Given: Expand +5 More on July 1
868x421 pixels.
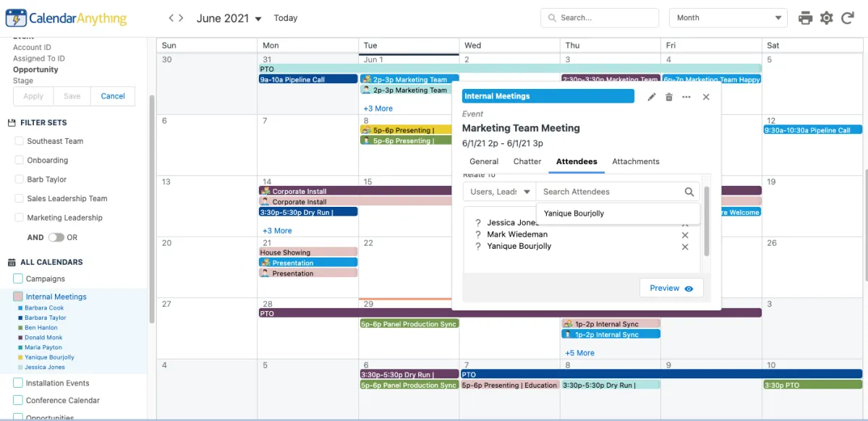Looking at the screenshot, I should [x=579, y=353].
